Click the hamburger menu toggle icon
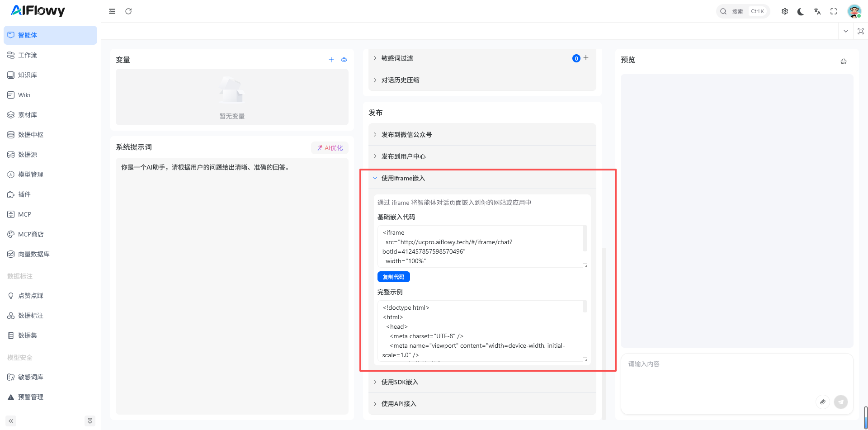 [112, 11]
